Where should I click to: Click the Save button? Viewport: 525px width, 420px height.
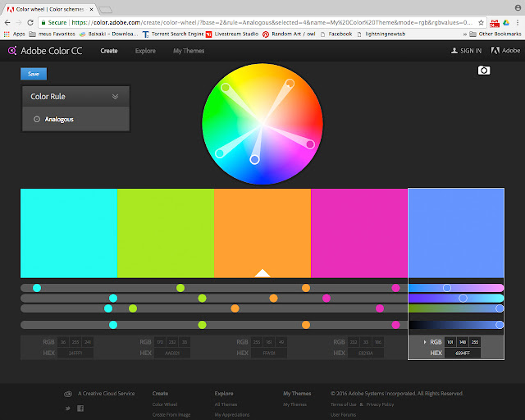coord(34,74)
